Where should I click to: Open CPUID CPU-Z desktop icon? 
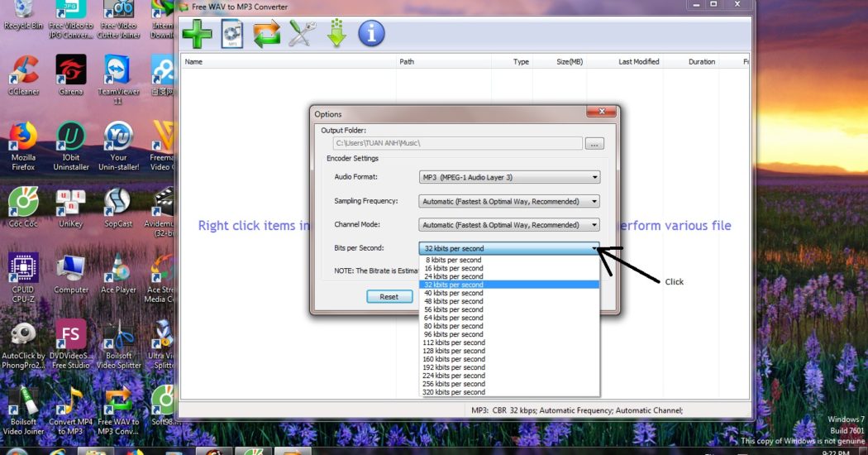pos(23,278)
